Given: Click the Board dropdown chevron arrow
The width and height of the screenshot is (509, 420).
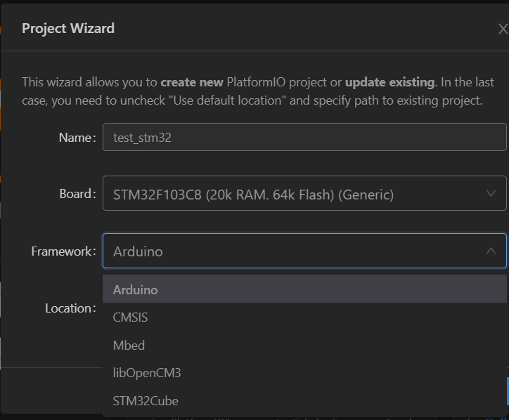Looking at the screenshot, I should 491,194.
